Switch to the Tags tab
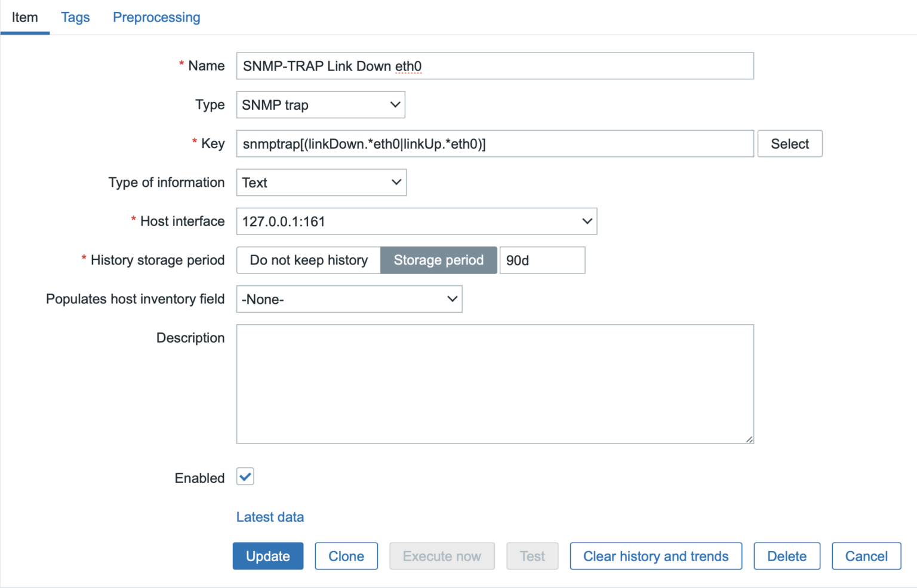 (75, 17)
